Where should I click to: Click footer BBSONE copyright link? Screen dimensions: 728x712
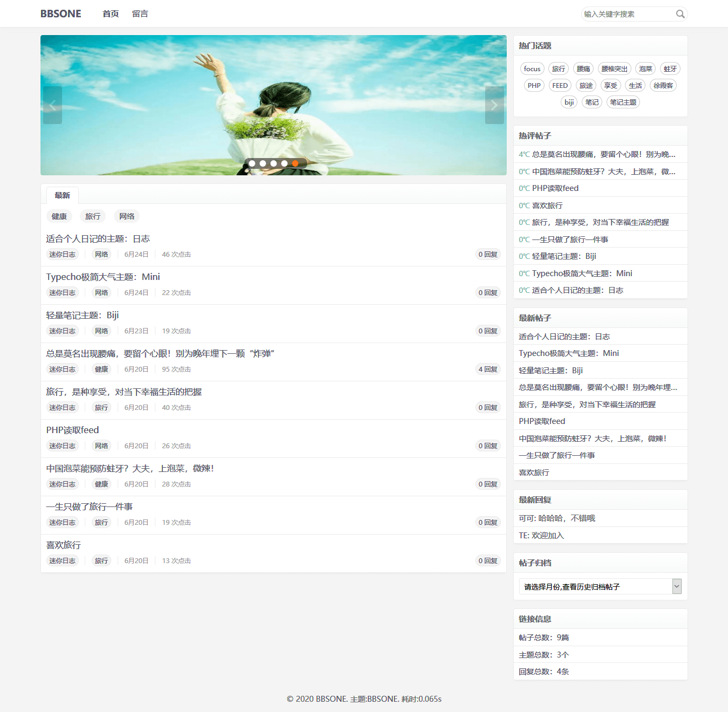tap(331, 699)
